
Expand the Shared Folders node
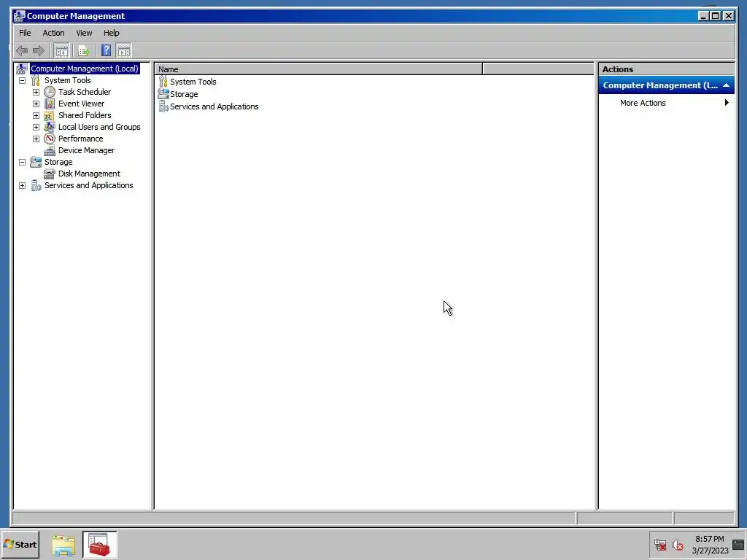pos(36,115)
